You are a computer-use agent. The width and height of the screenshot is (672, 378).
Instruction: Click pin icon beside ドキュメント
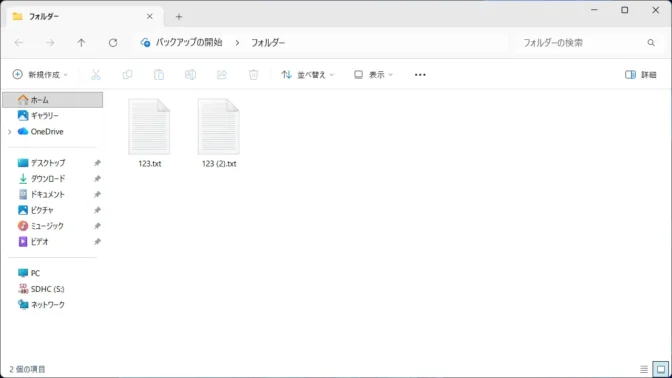click(97, 195)
